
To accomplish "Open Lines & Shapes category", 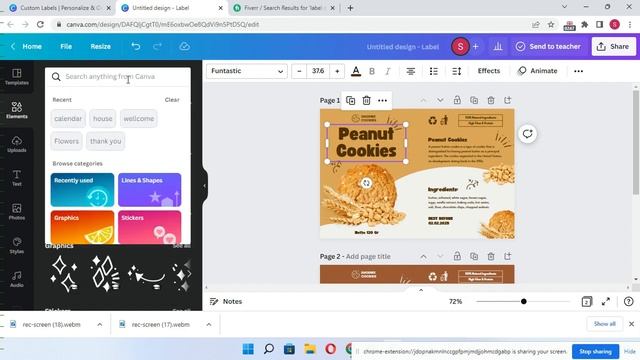I will [149, 190].
